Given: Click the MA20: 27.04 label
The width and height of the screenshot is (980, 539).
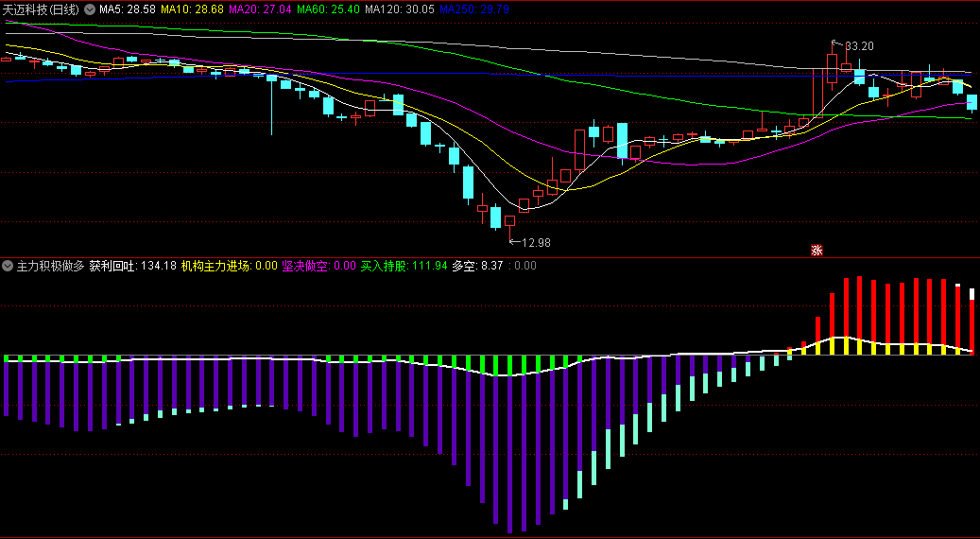Looking at the screenshot, I should [x=261, y=9].
